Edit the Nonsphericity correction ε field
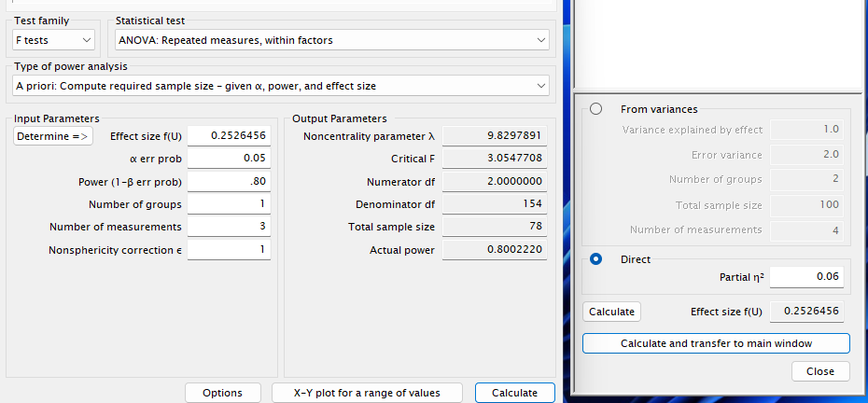The width and height of the screenshot is (868, 403). (229, 250)
